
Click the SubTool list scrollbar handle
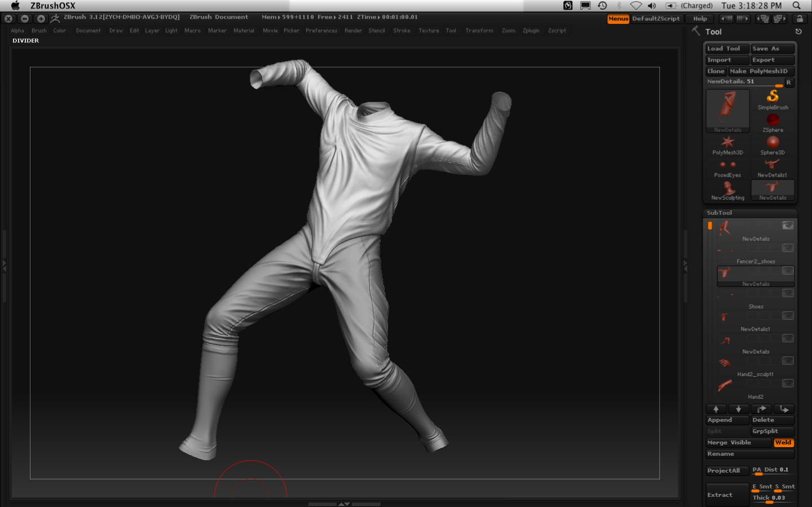click(710, 226)
